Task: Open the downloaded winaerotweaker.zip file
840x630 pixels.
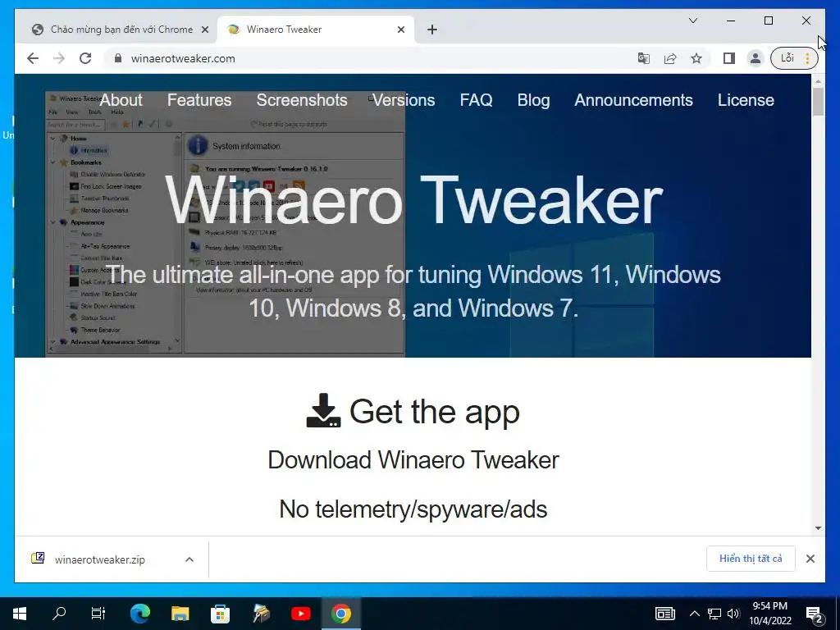Action: (x=99, y=559)
